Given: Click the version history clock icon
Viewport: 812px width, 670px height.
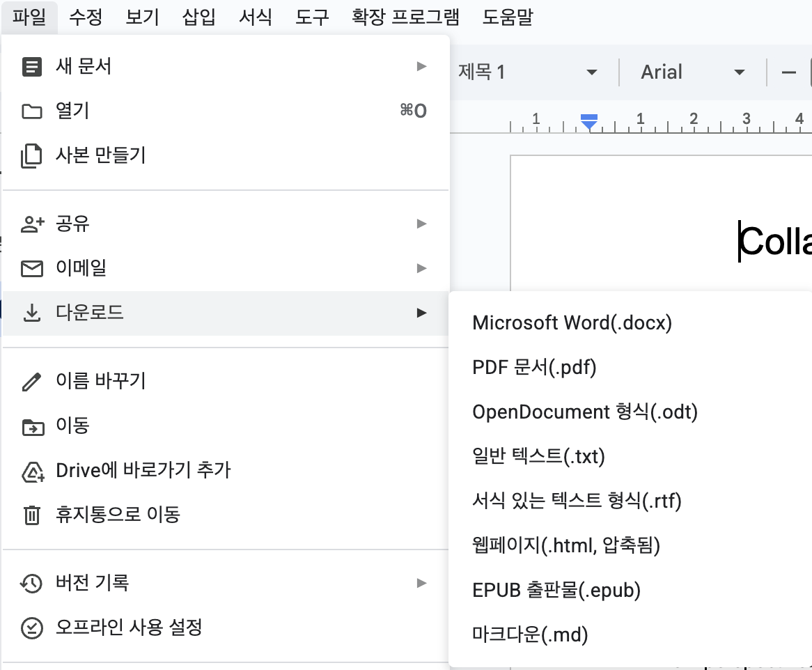Looking at the screenshot, I should [x=31, y=584].
